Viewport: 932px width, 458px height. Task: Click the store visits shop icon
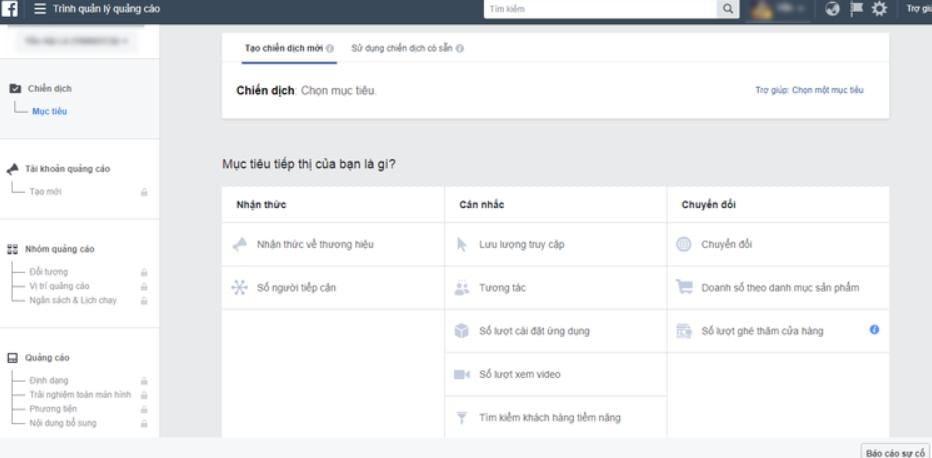pos(684,331)
